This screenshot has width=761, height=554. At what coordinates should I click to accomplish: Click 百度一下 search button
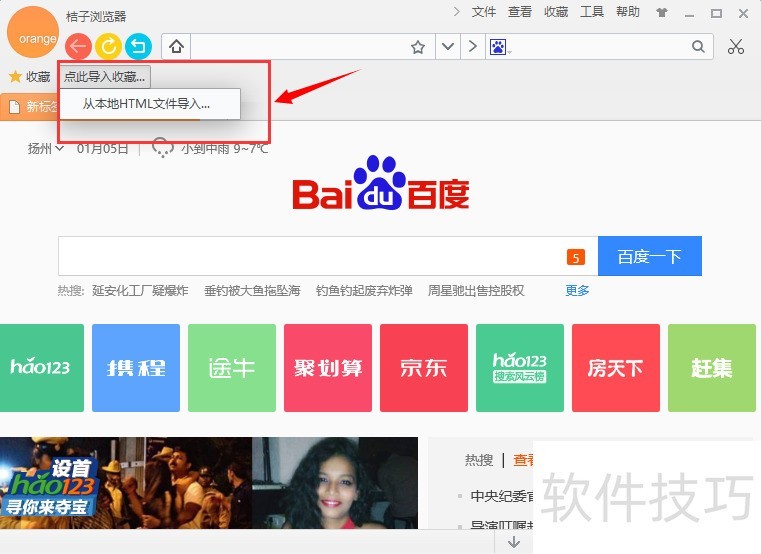(x=650, y=256)
